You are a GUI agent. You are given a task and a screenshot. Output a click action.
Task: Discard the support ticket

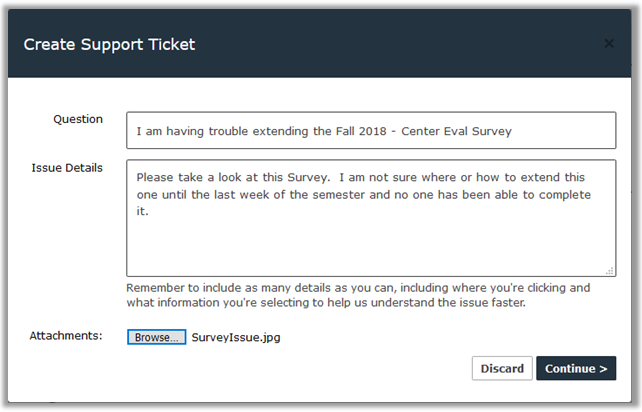(x=502, y=368)
